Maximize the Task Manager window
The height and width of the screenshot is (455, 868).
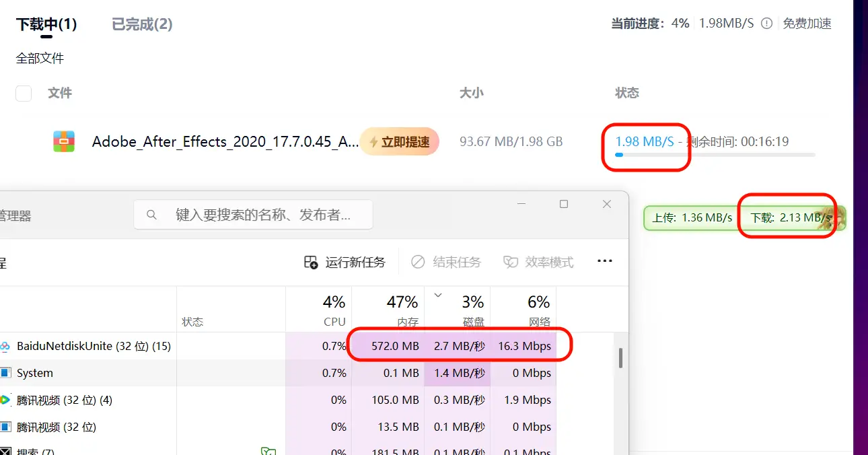click(564, 204)
